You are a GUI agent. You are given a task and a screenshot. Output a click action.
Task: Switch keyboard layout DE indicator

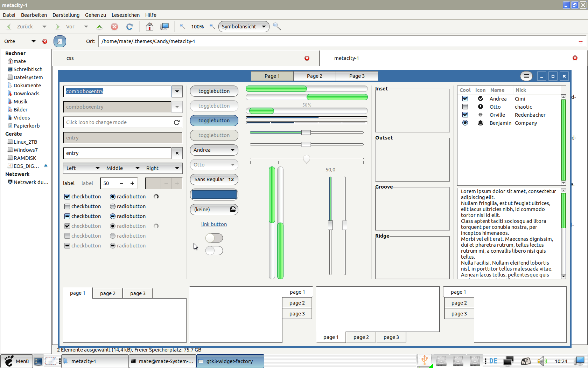coord(493,361)
